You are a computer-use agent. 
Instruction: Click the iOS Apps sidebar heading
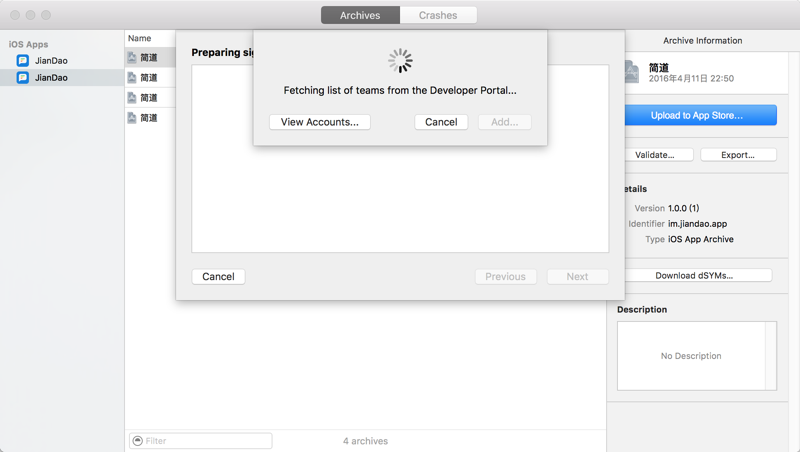(29, 44)
